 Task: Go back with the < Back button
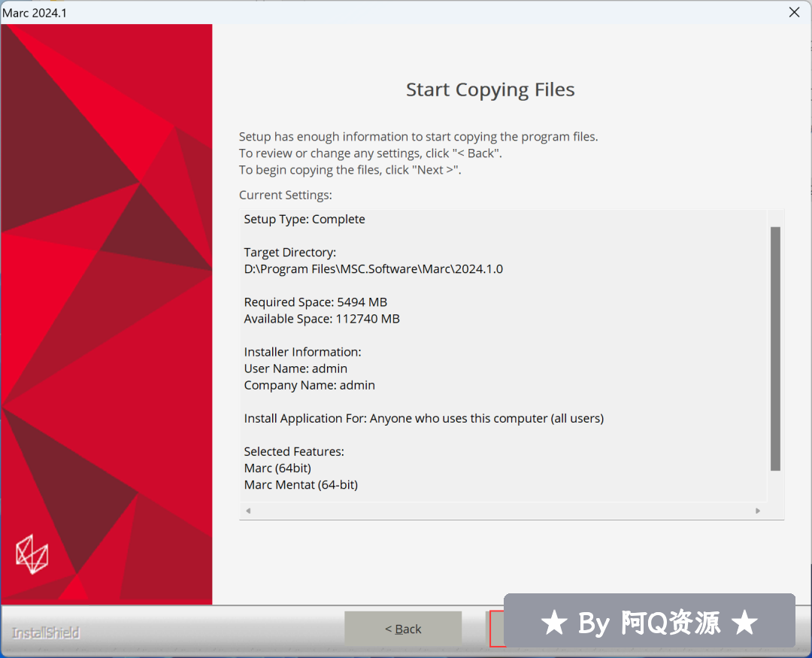(403, 629)
